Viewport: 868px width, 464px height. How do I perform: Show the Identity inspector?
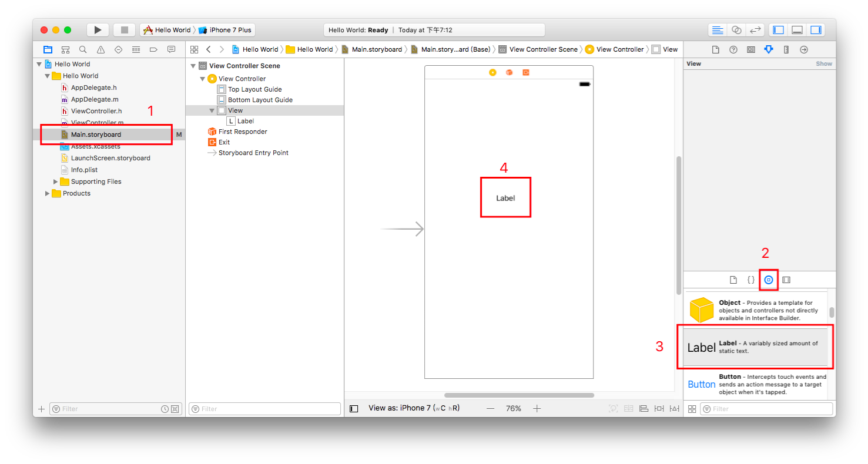tap(751, 49)
